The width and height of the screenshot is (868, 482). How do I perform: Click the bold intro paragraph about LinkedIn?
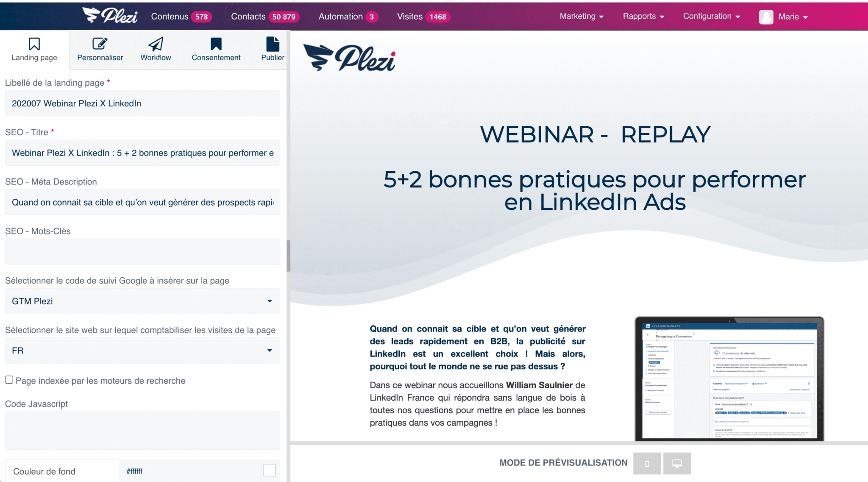click(x=477, y=348)
